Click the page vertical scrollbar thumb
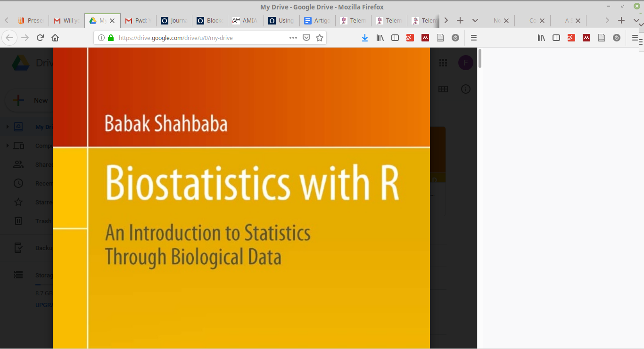Viewport: 644px width, 349px height. [x=480, y=58]
